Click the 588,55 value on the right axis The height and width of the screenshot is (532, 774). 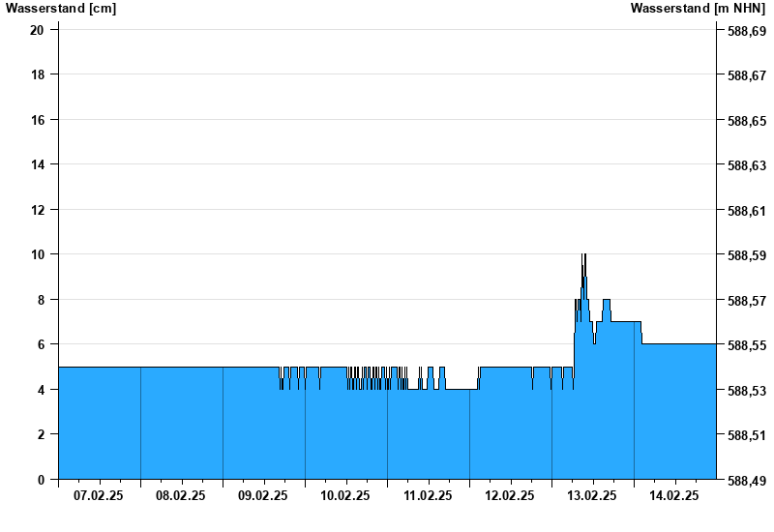[x=746, y=345]
